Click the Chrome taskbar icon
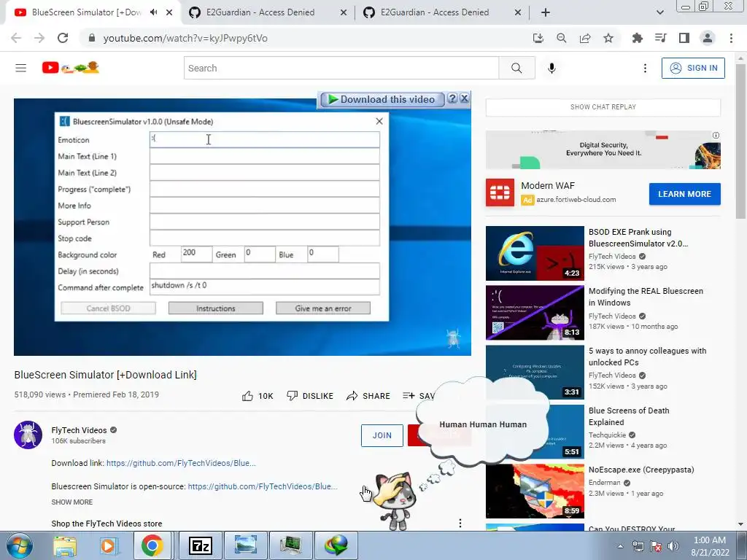The width and height of the screenshot is (747, 560). pyautogui.click(x=152, y=545)
